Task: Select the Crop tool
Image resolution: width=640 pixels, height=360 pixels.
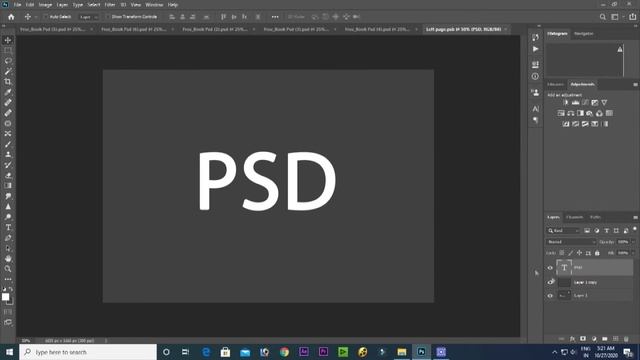Action: pyautogui.click(x=8, y=82)
